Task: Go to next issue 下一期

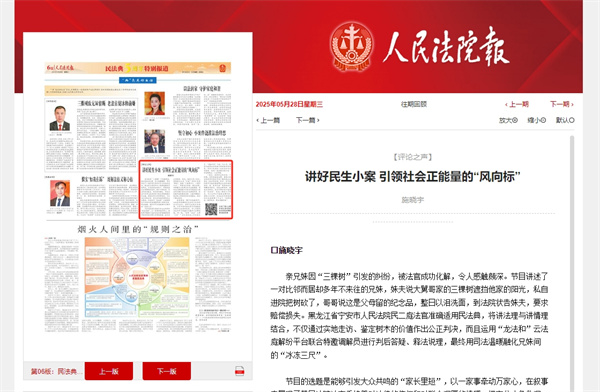Action: 562,104
